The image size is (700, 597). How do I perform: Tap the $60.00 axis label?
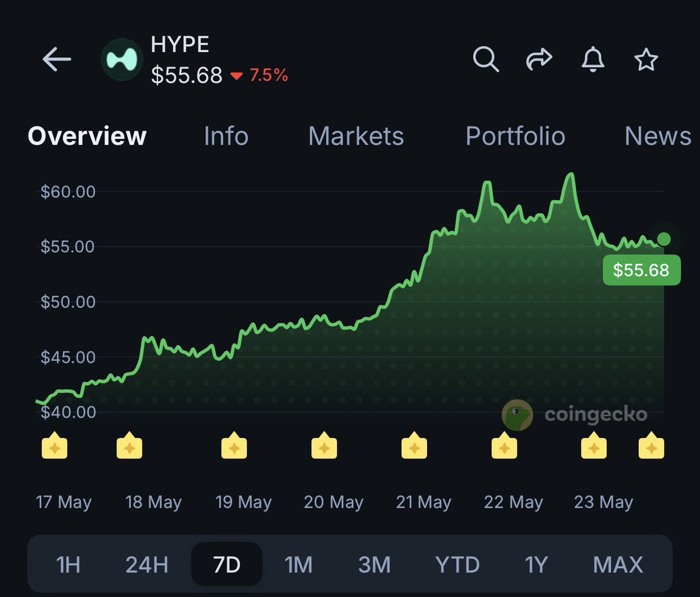68,191
